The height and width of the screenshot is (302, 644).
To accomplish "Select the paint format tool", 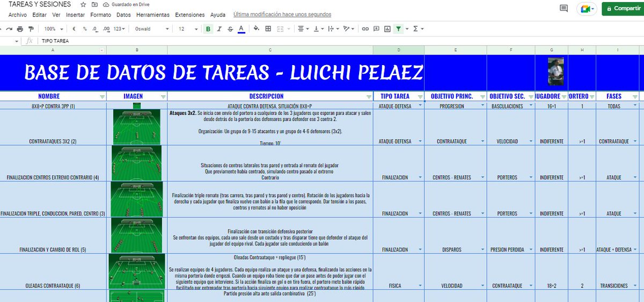I will [x=31, y=28].
